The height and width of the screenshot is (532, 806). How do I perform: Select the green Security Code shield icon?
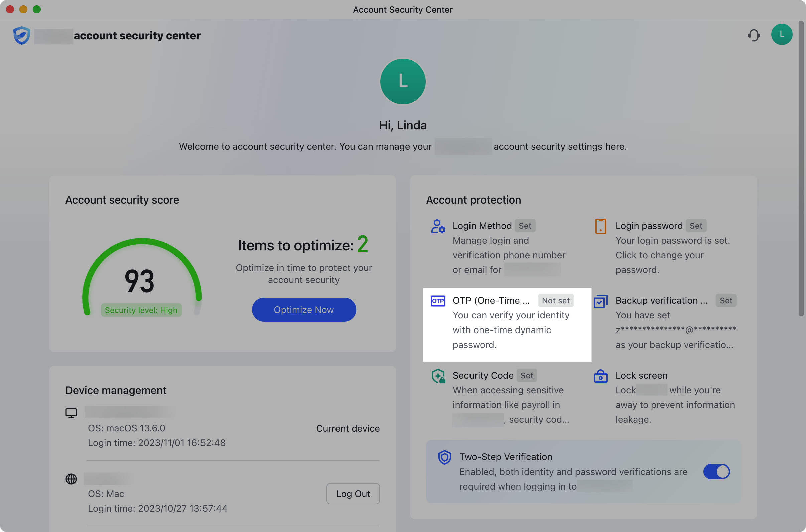pos(438,376)
